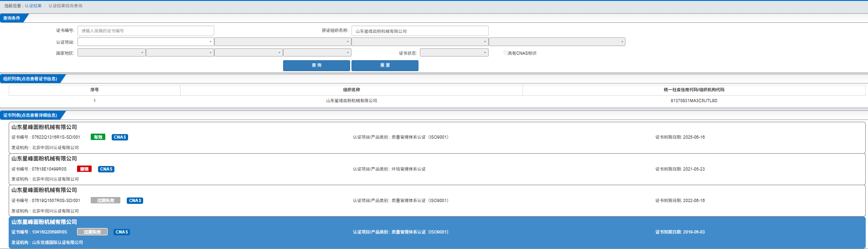The height and width of the screenshot is (249, 868).
Task: Click the 组织名称 column header
Action: 351,90
